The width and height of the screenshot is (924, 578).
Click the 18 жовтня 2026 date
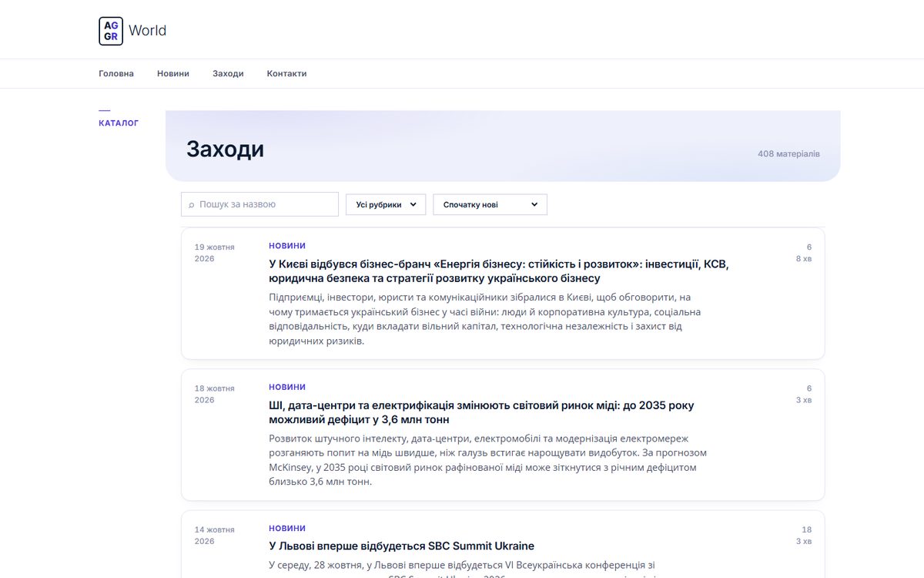coord(215,394)
